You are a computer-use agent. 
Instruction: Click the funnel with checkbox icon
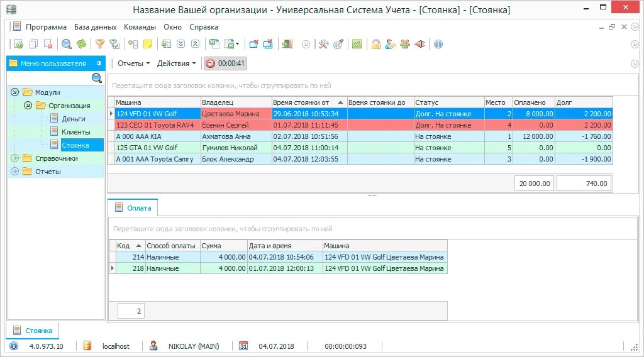[114, 44]
